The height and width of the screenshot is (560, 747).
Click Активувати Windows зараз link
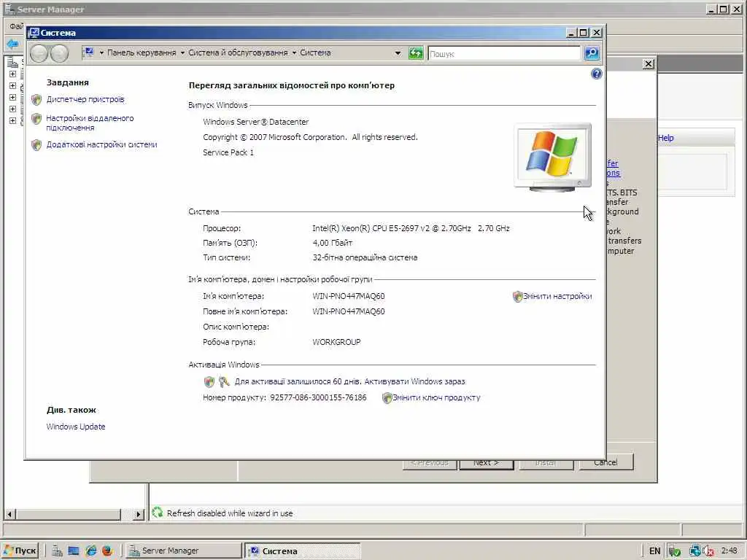(414, 382)
